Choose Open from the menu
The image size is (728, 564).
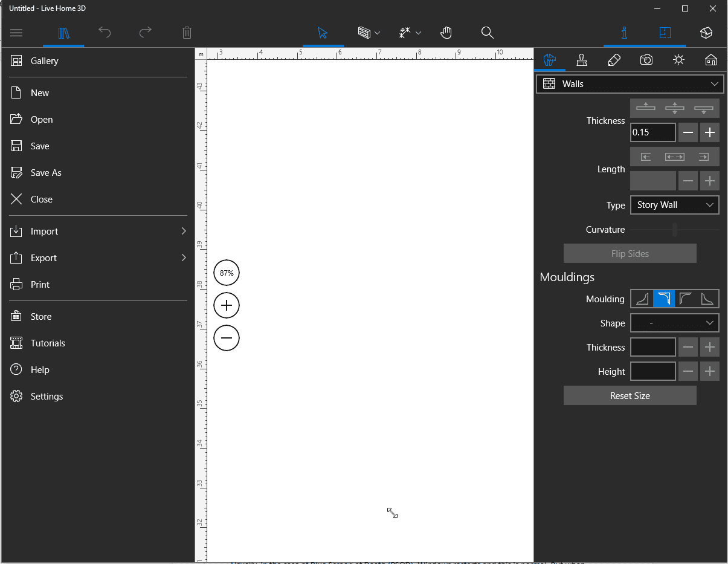coord(98,120)
